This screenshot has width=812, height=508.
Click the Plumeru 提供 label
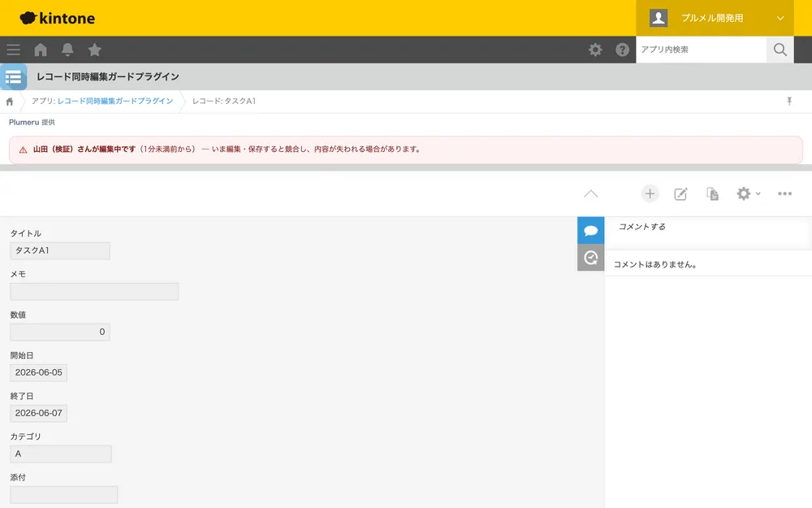(x=32, y=123)
